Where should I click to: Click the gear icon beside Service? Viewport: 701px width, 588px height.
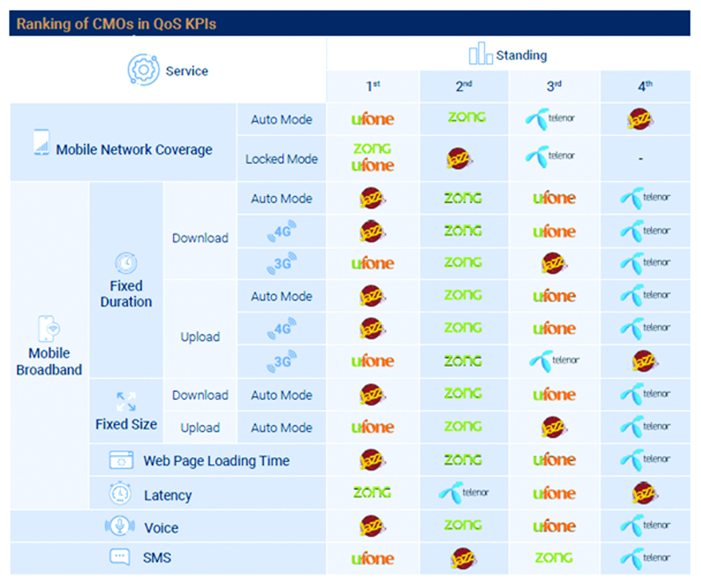point(143,70)
